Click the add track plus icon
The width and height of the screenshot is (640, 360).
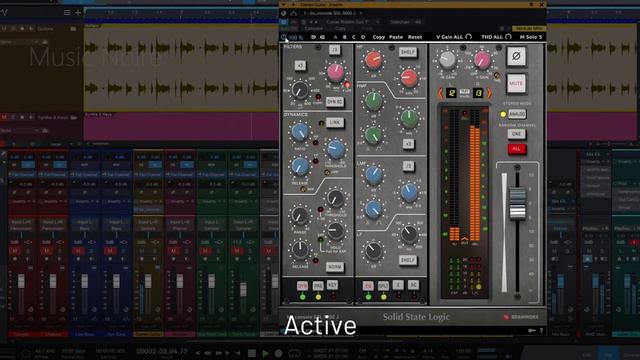78,13
